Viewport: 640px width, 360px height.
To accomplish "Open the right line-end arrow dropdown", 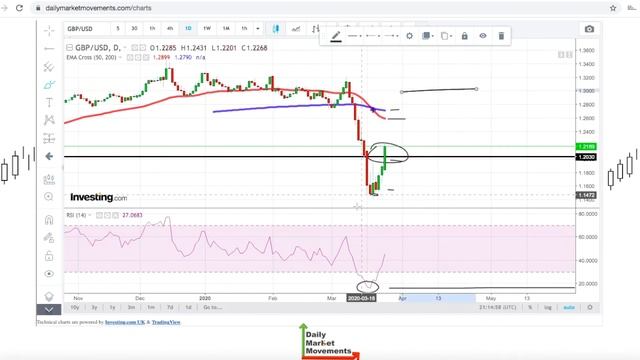I will point(391,36).
